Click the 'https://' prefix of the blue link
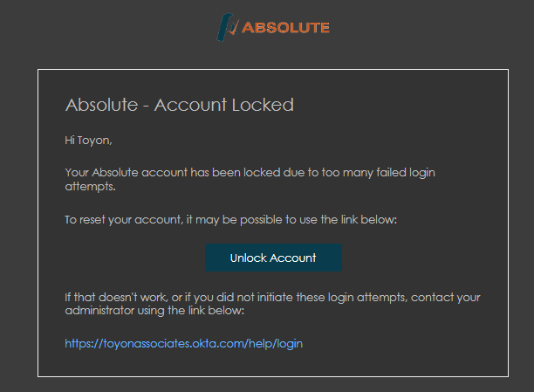Image resolution: width=534 pixels, height=392 pixels. [x=84, y=344]
